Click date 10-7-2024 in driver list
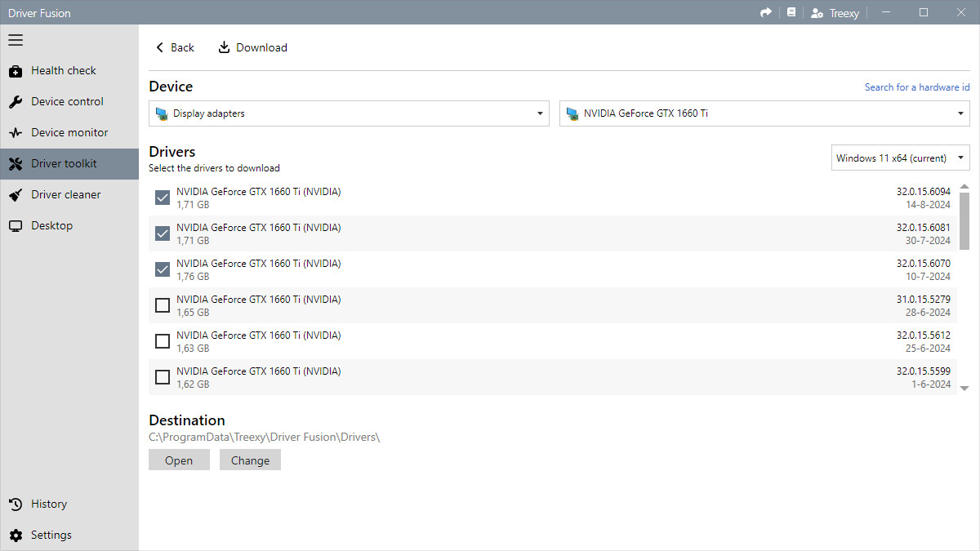980x551 pixels. [929, 277]
